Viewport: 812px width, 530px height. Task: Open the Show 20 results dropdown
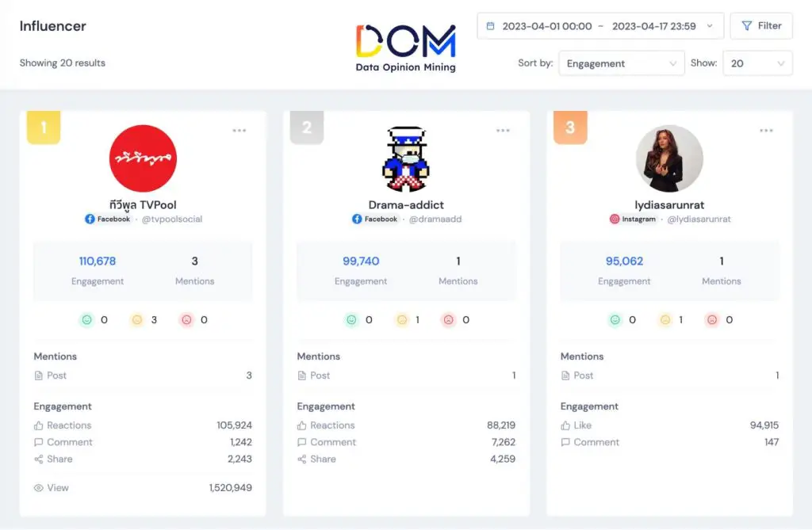coord(757,63)
